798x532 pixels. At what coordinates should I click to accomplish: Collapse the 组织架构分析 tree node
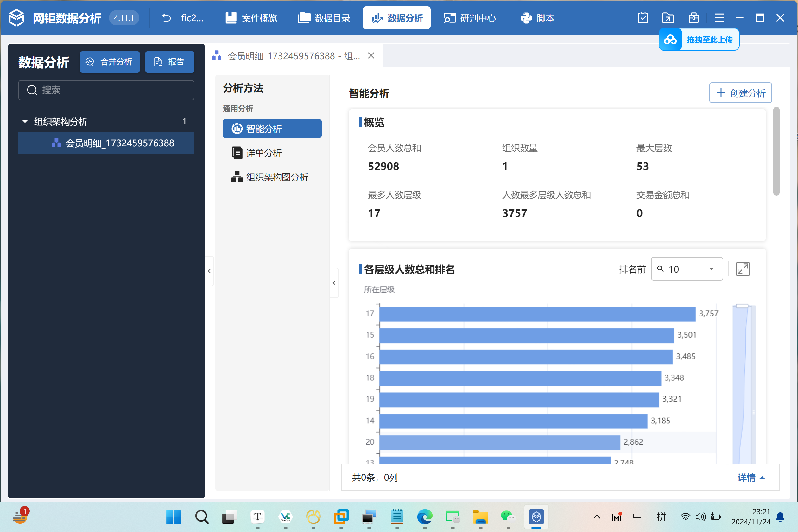point(25,122)
